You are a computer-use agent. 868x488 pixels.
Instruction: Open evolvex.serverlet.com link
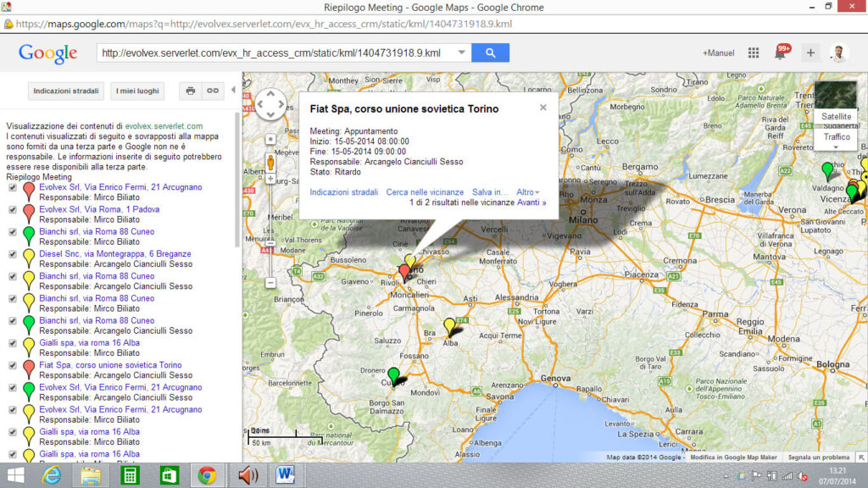(164, 126)
